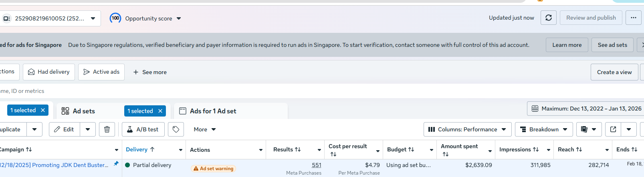Screen dimensions: 644x177
Task: Open the Breakdown dropdown
Action: point(543,129)
